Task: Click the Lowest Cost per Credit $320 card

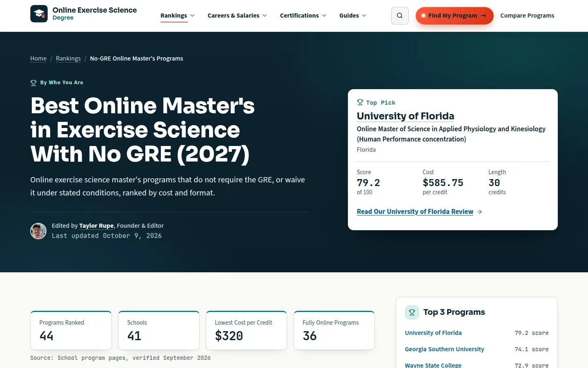Action: (x=247, y=330)
